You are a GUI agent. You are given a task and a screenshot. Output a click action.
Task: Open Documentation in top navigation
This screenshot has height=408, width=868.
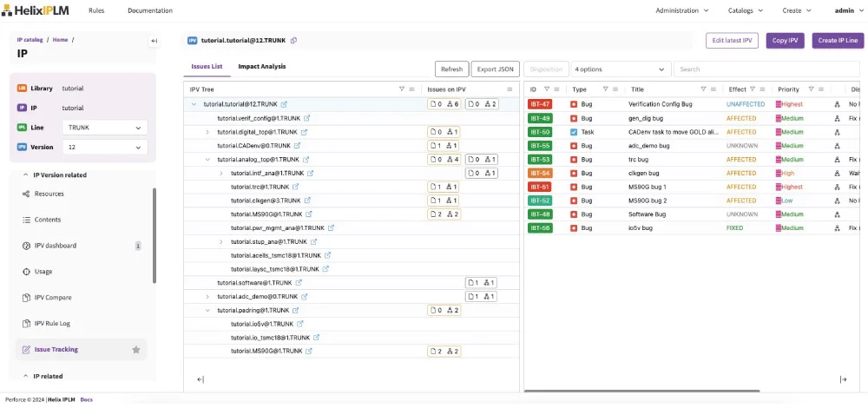pos(150,10)
